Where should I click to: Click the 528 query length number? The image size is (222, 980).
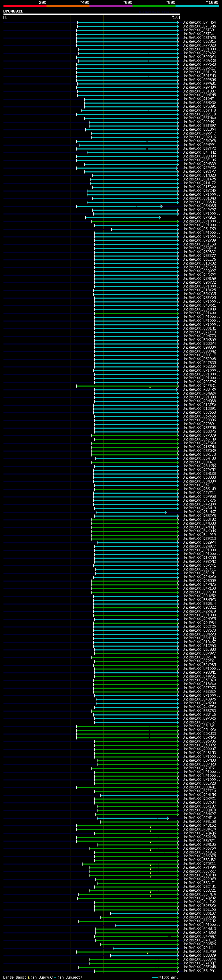[175, 17]
